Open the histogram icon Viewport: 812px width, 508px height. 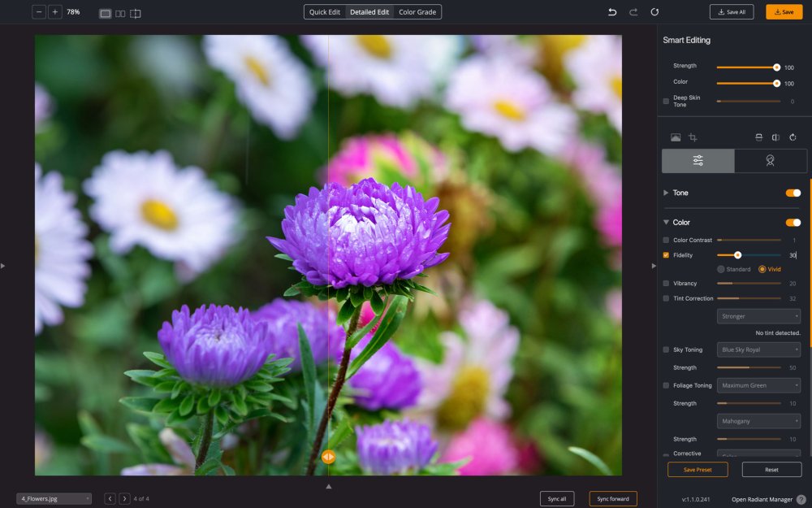[676, 137]
